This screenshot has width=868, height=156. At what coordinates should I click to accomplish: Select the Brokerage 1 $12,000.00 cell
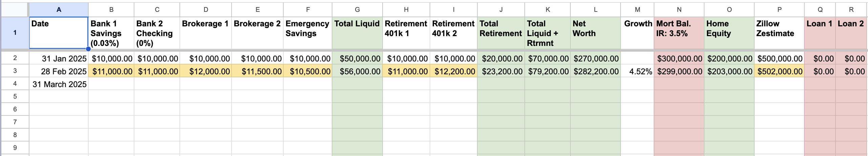tap(205, 71)
